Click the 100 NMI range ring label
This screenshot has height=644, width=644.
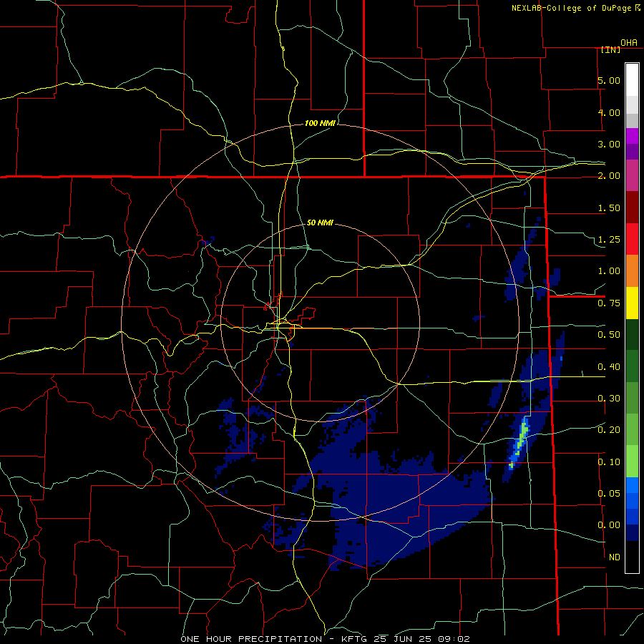[320, 123]
